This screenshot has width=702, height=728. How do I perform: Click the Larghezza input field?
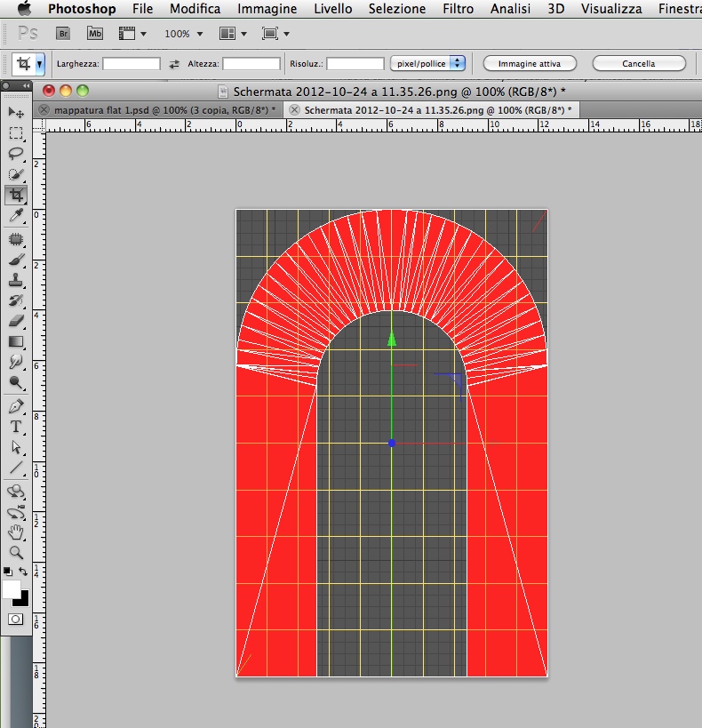pos(132,64)
